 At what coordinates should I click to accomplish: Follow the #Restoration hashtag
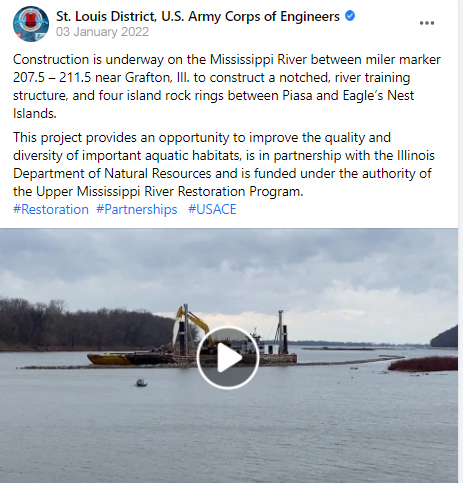pyautogui.click(x=51, y=210)
